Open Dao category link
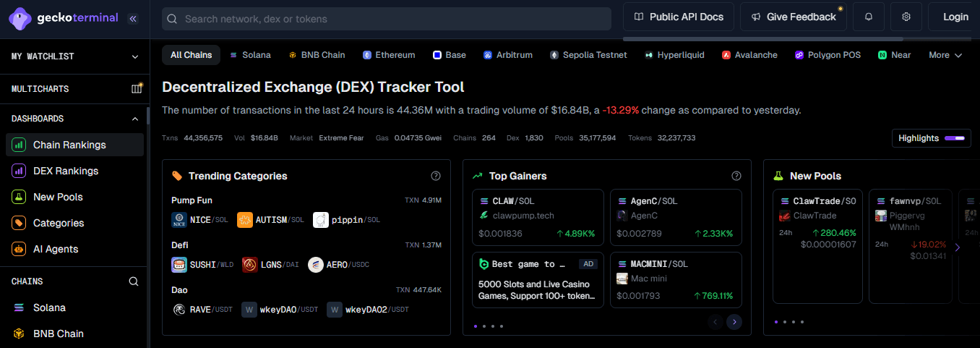Image resolution: width=980 pixels, height=348 pixels. (x=179, y=290)
